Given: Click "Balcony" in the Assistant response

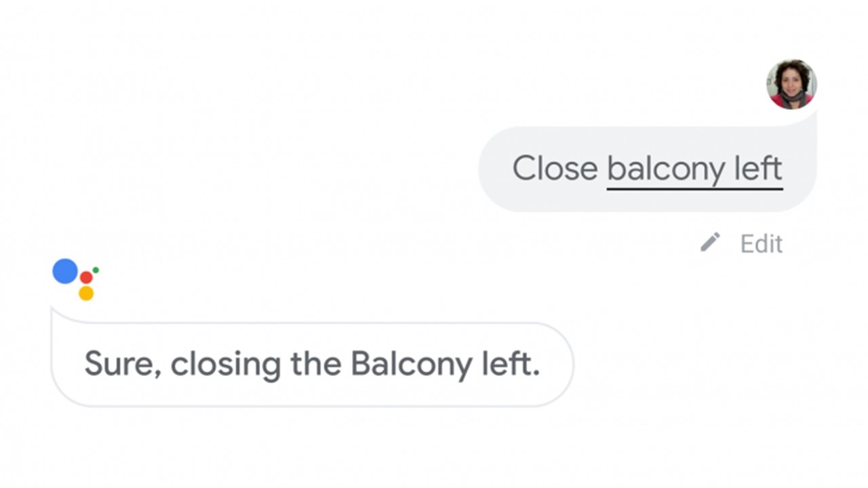Looking at the screenshot, I should coord(412,366).
